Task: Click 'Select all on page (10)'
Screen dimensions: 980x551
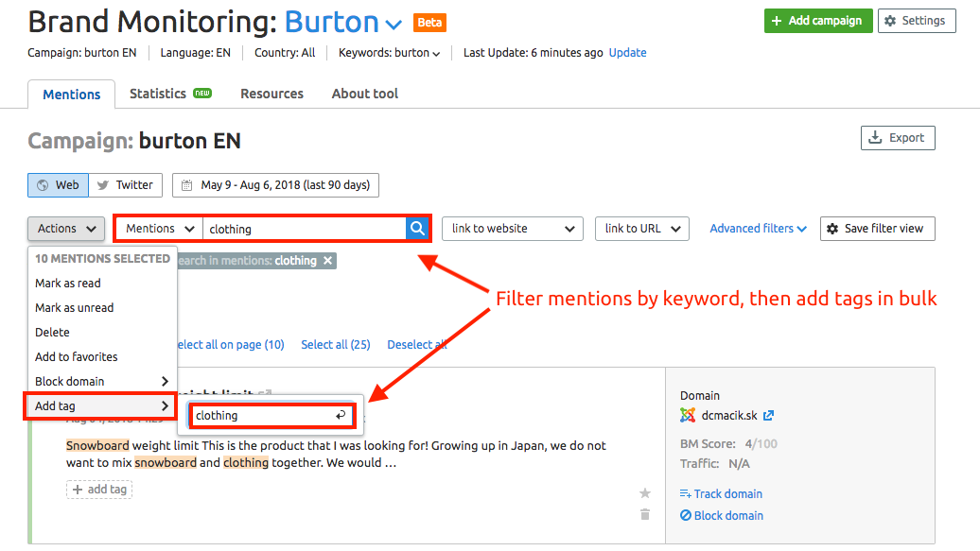Action: click(x=230, y=345)
